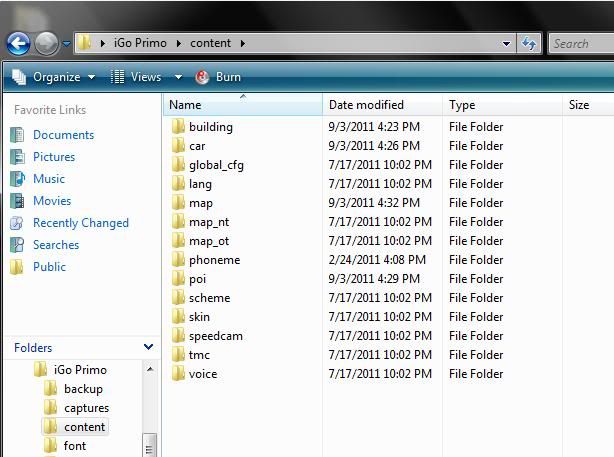This screenshot has width=614, height=457.
Task: Sort by the Name column header
Action: (x=242, y=105)
